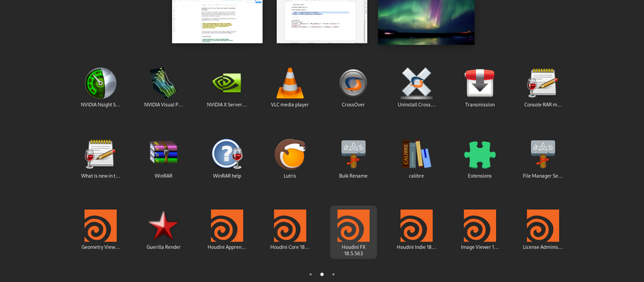Open 'What is new in t…' document icon
The width and height of the screenshot is (644, 282).
(101, 154)
